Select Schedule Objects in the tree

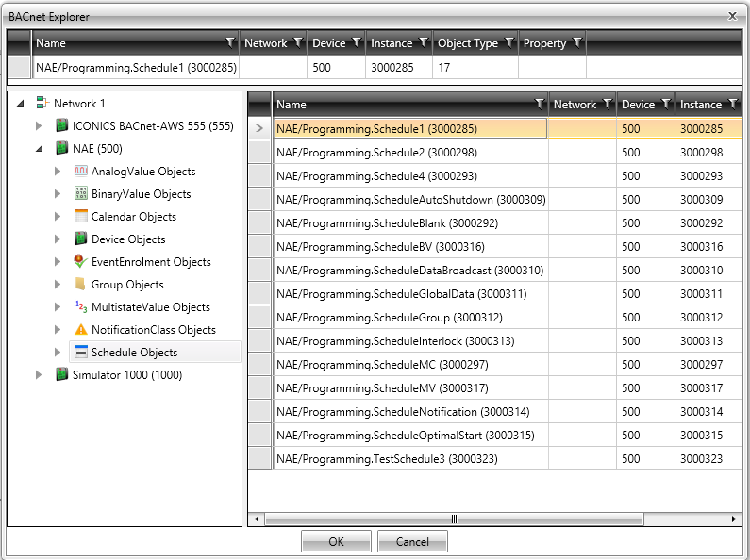click(134, 353)
